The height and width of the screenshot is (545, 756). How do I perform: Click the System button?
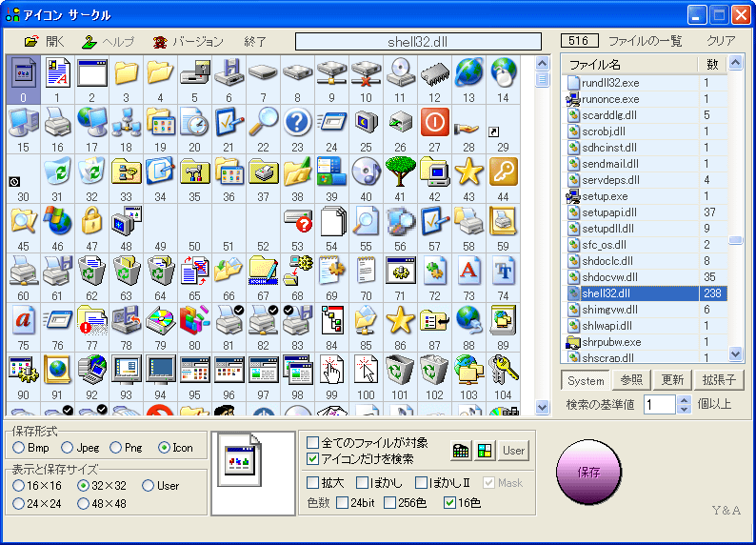[x=586, y=380]
